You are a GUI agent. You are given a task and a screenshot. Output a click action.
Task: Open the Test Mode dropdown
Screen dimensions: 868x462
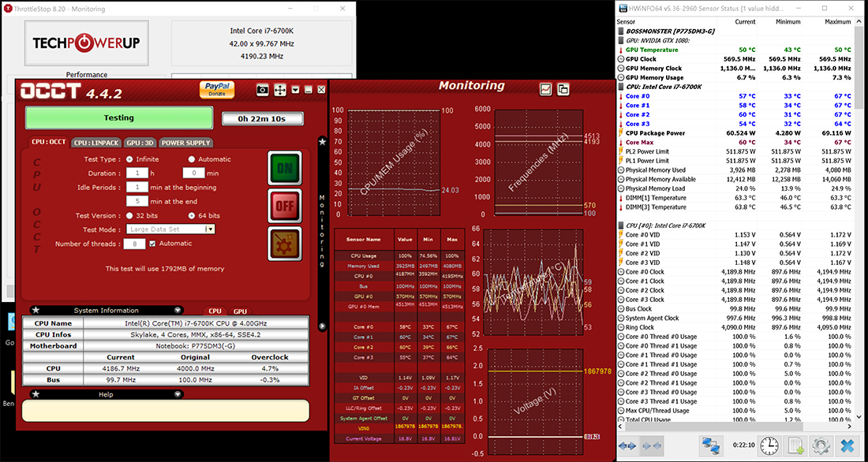(x=210, y=229)
